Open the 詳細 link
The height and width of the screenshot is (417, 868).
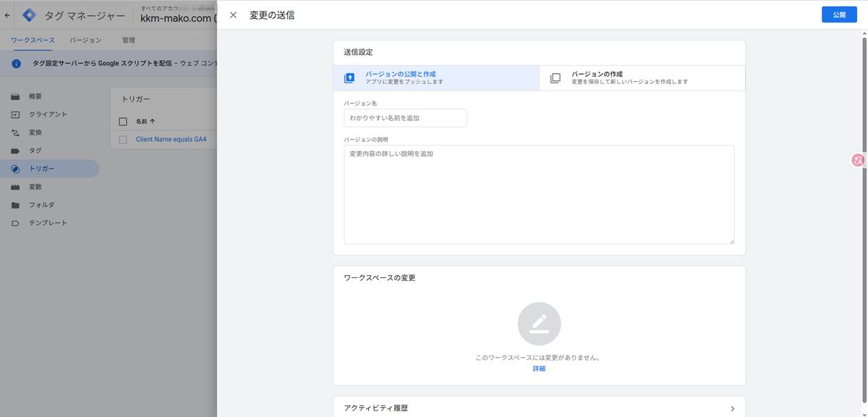click(x=539, y=368)
